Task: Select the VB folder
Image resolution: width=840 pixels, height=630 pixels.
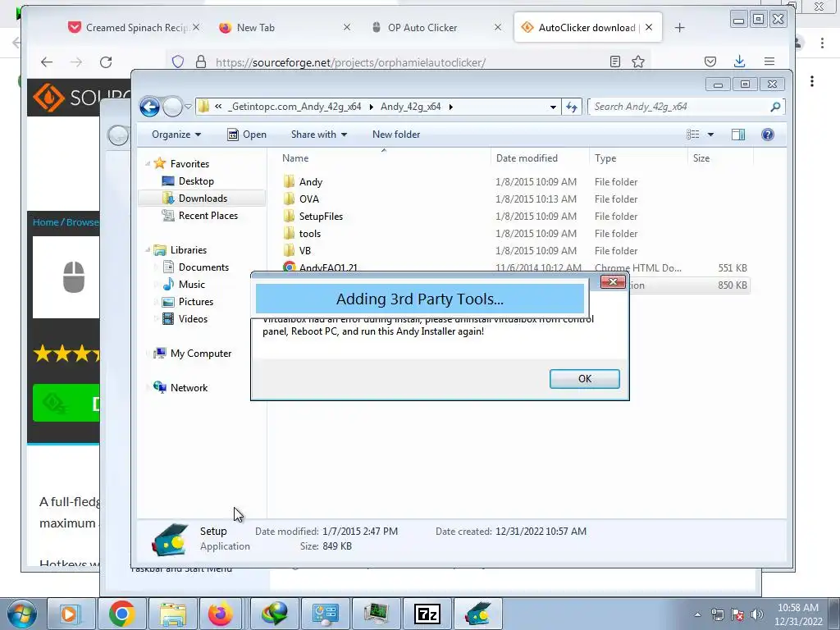Action: tap(305, 250)
